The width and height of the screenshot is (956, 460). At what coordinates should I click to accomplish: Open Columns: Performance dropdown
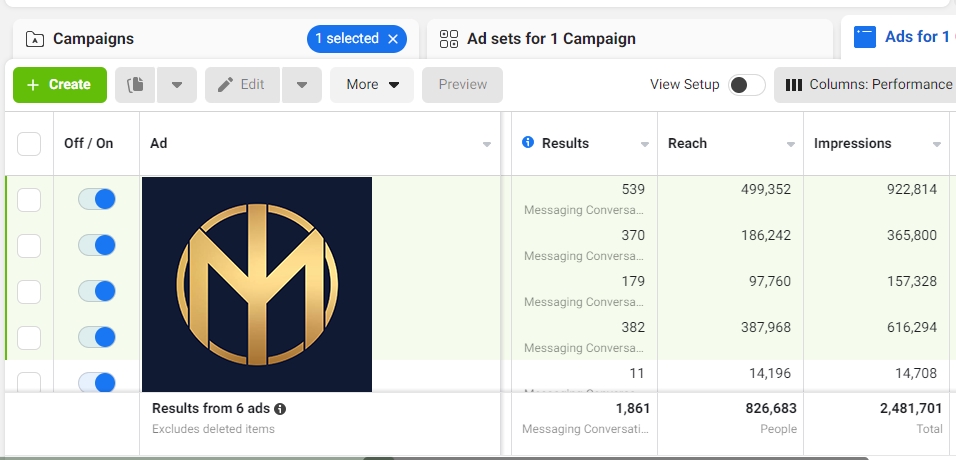(866, 85)
